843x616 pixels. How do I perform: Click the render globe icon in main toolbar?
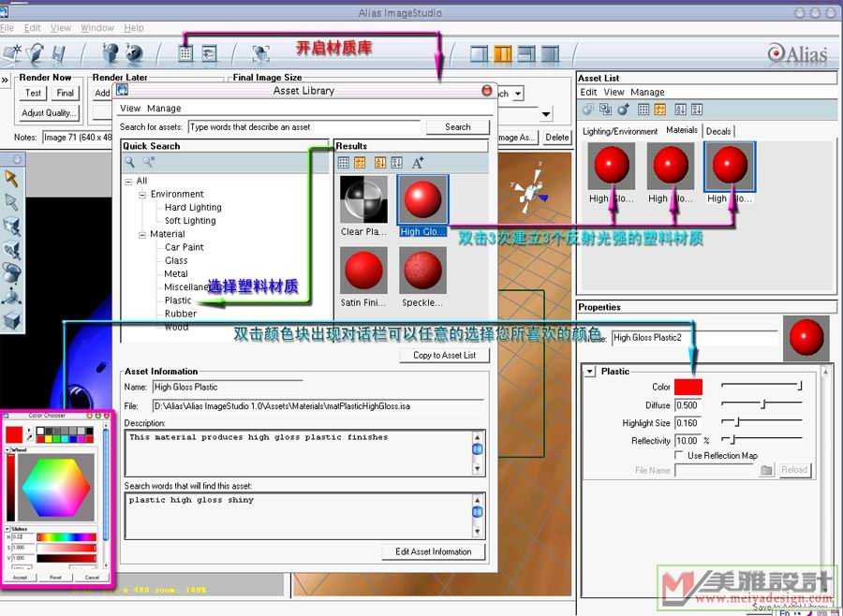[134, 53]
